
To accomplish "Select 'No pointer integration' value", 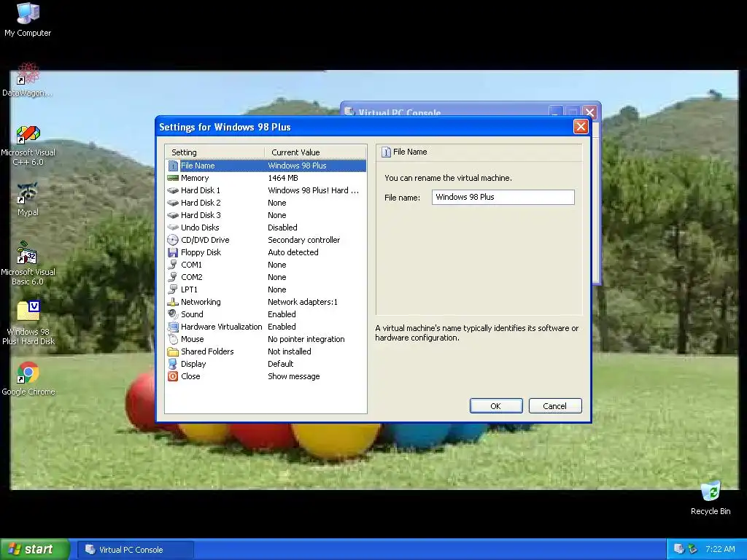I will [x=306, y=339].
